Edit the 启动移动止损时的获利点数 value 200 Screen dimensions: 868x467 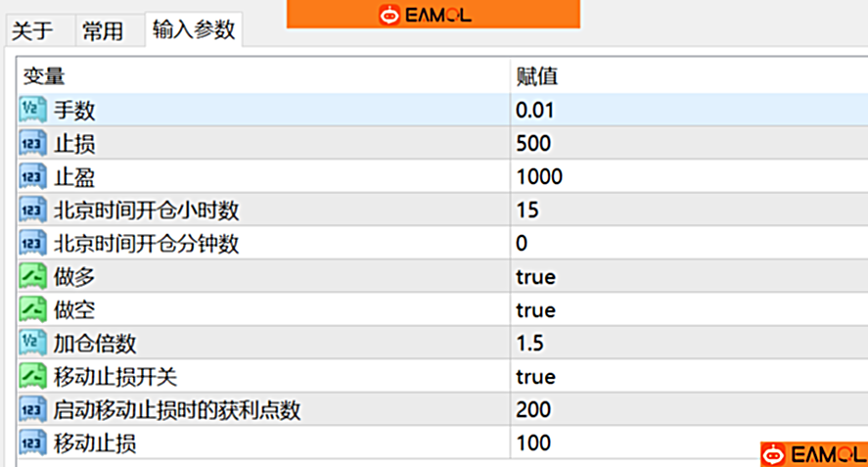(x=533, y=410)
